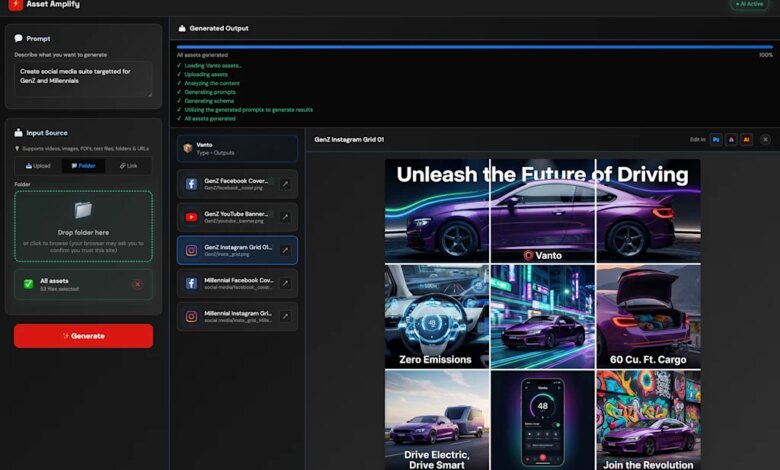The image size is (780, 470).
Task: Click the neon city street tile
Action: [543, 316]
